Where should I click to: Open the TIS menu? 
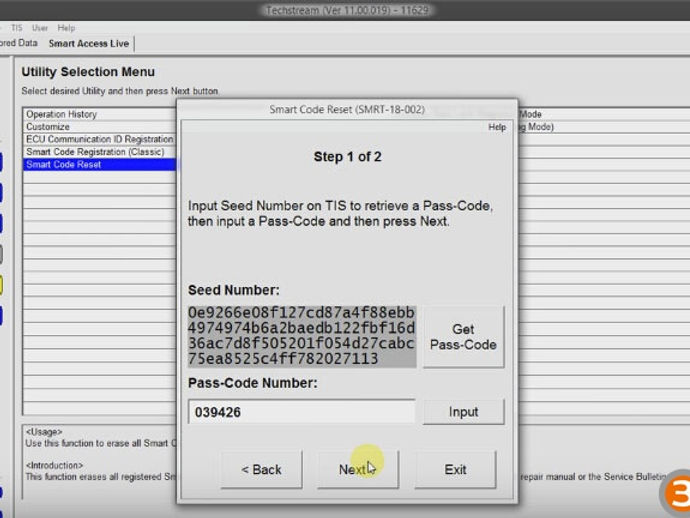click(17, 28)
